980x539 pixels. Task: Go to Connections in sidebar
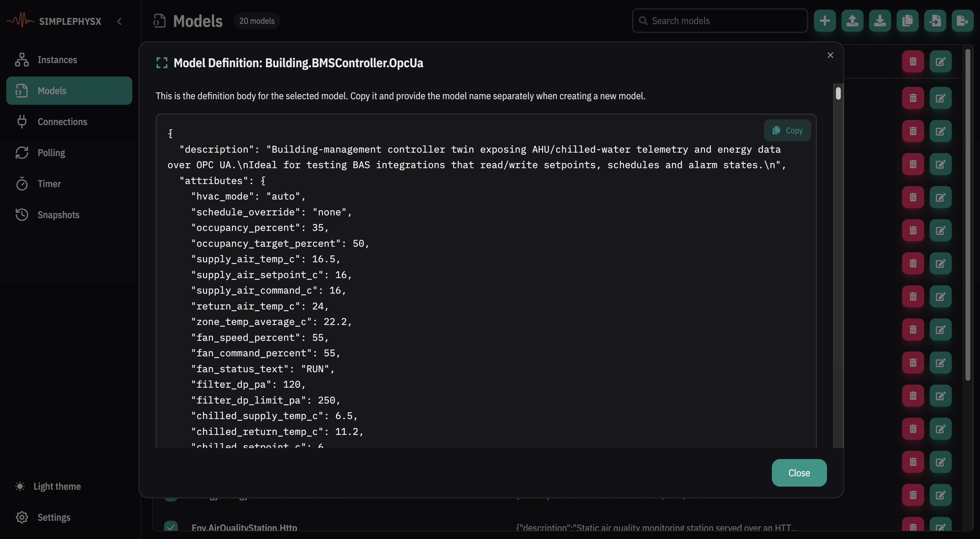[62, 122]
